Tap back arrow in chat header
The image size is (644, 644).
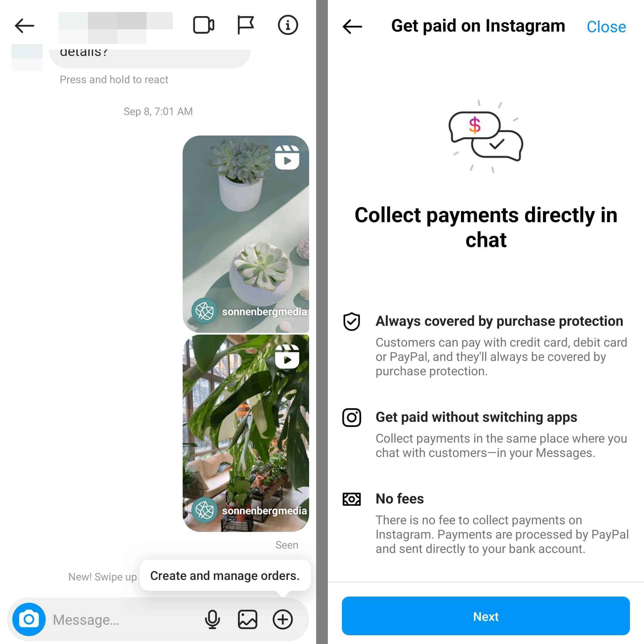[24, 25]
